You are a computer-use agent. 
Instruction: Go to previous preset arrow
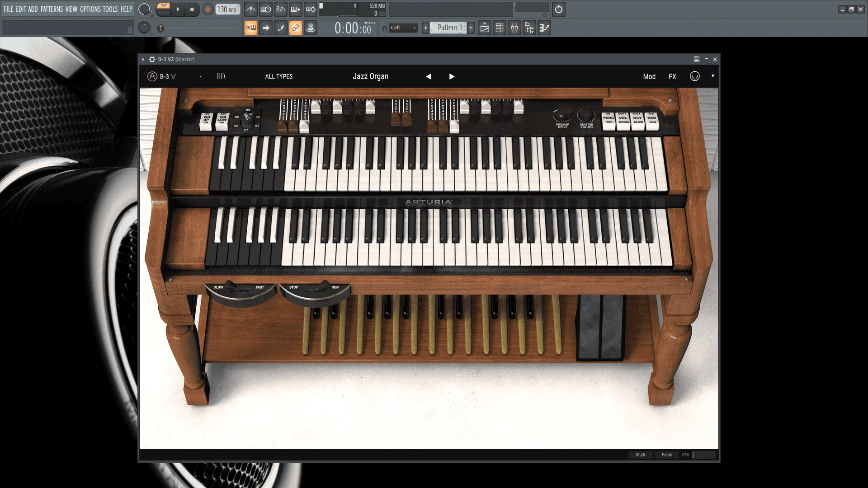[x=429, y=76]
